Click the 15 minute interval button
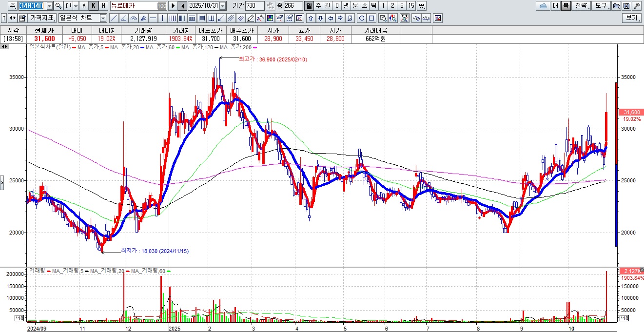The image size is (644, 332). point(411,6)
